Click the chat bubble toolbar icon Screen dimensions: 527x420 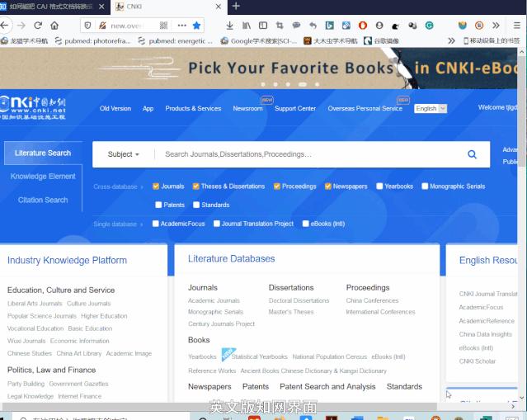tap(296, 26)
